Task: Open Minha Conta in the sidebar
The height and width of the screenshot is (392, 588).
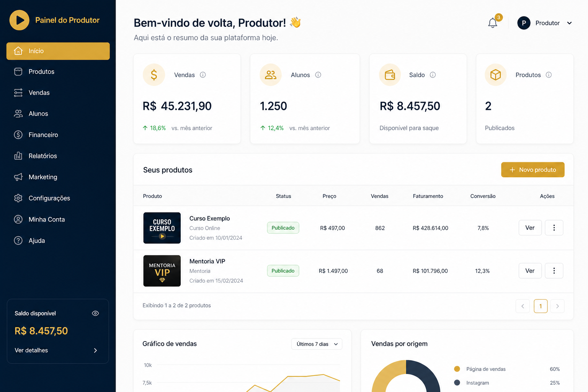Action: tap(58, 219)
